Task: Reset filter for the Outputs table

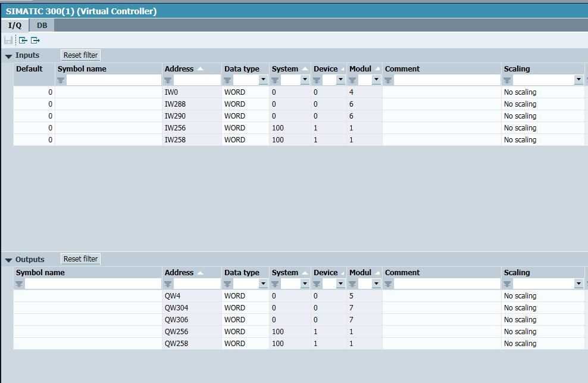Action: pos(80,259)
